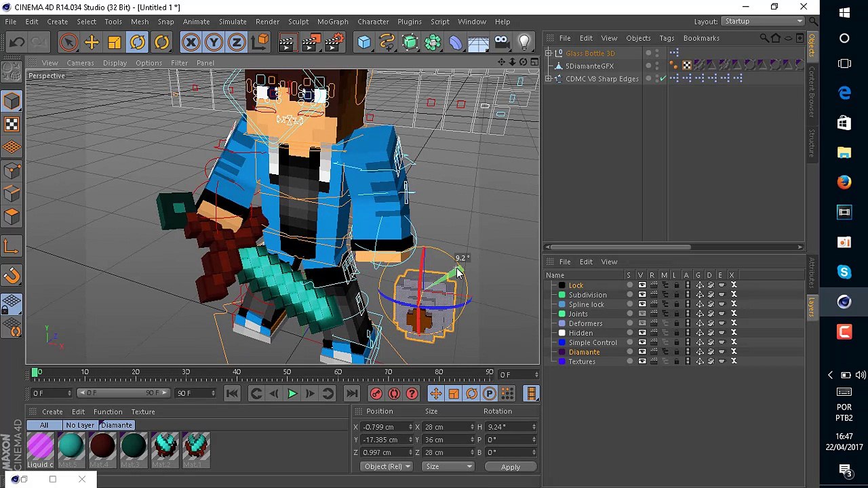Expand the Glass Bottle 3D object
Viewport: 868px width, 488px height.
pyautogui.click(x=549, y=53)
